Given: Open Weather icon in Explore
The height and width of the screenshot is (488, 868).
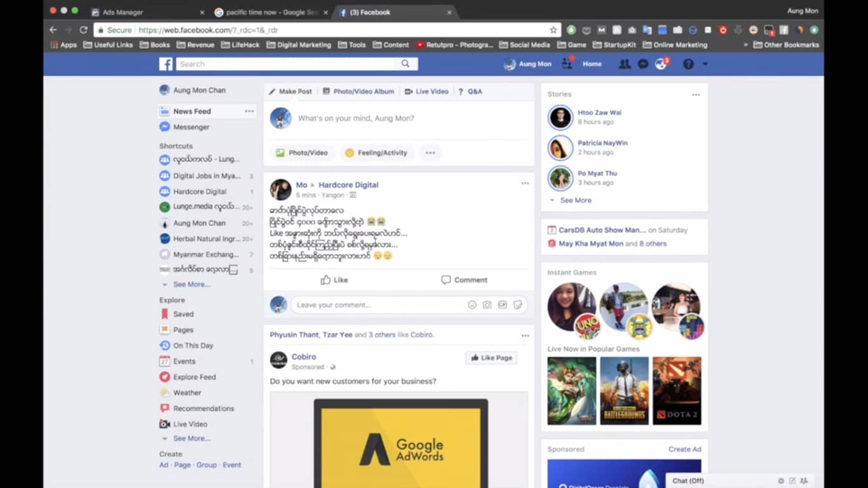Looking at the screenshot, I should point(165,393).
